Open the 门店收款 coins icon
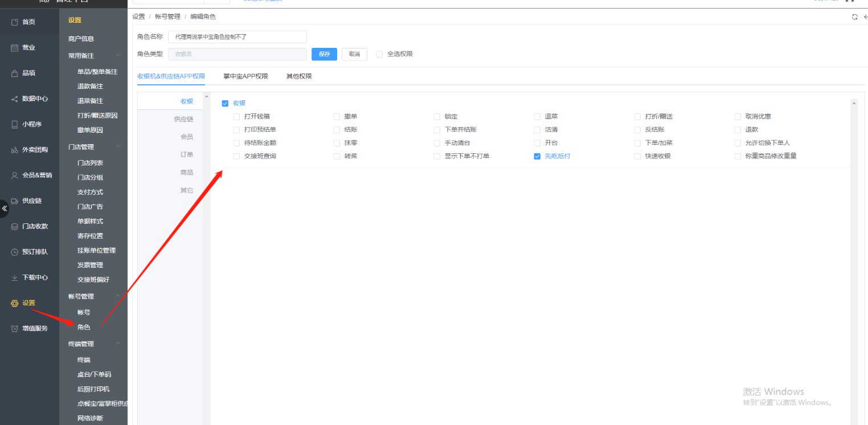 pos(15,227)
